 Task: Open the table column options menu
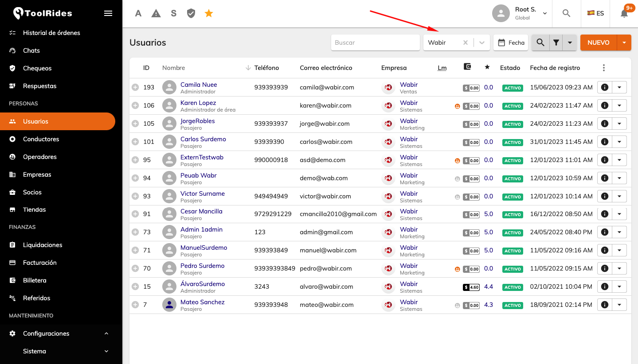pos(603,68)
